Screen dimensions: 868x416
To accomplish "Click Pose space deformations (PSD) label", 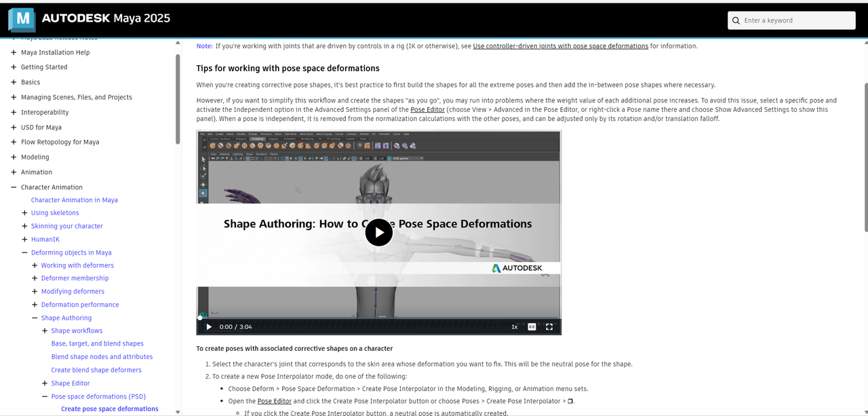I will (x=98, y=396).
